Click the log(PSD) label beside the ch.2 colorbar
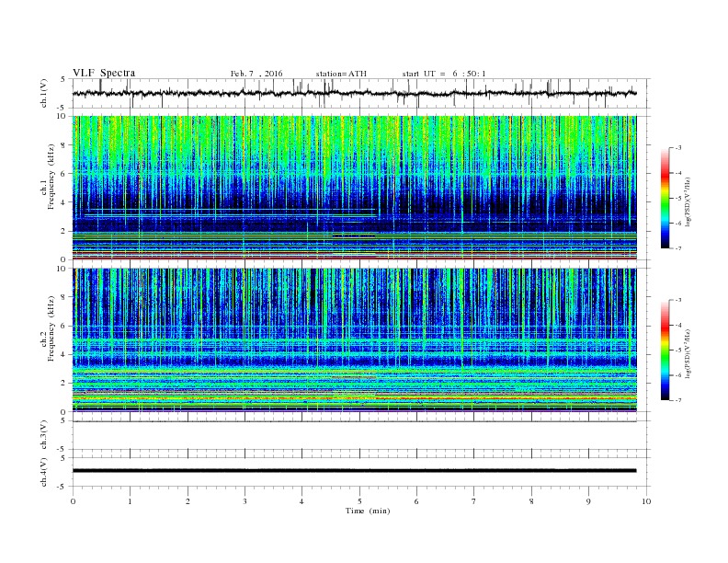This screenshot has height=563, width=728. click(688, 353)
